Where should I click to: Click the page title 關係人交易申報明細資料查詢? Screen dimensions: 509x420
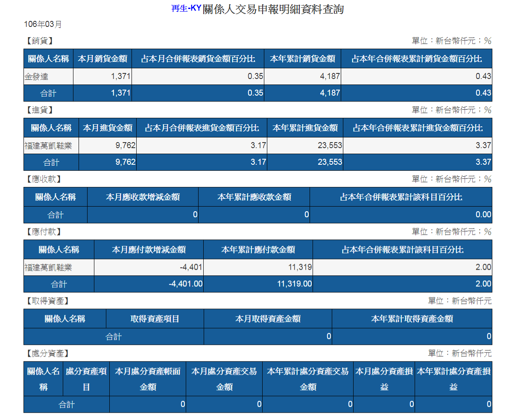tap(273, 9)
